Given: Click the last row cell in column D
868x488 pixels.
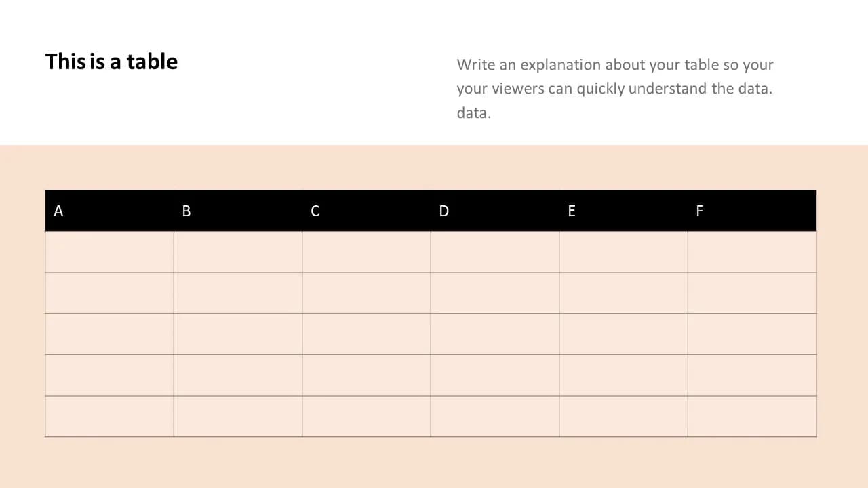Looking at the screenshot, I should (495, 416).
